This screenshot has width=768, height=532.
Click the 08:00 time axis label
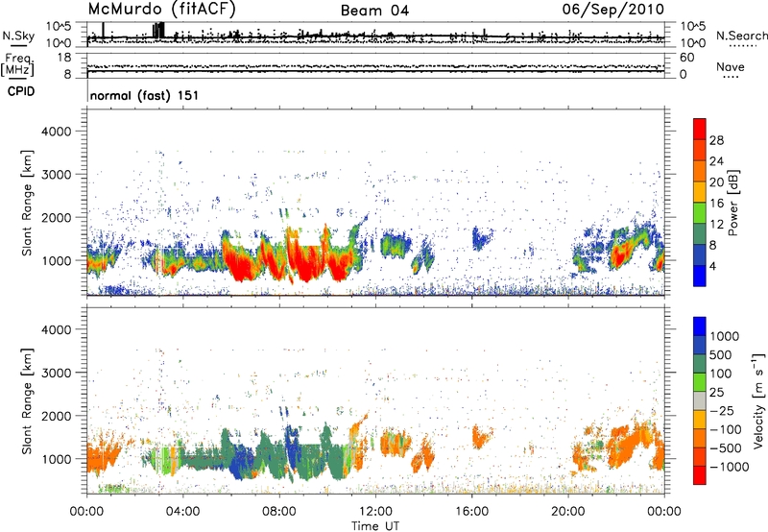[278, 512]
